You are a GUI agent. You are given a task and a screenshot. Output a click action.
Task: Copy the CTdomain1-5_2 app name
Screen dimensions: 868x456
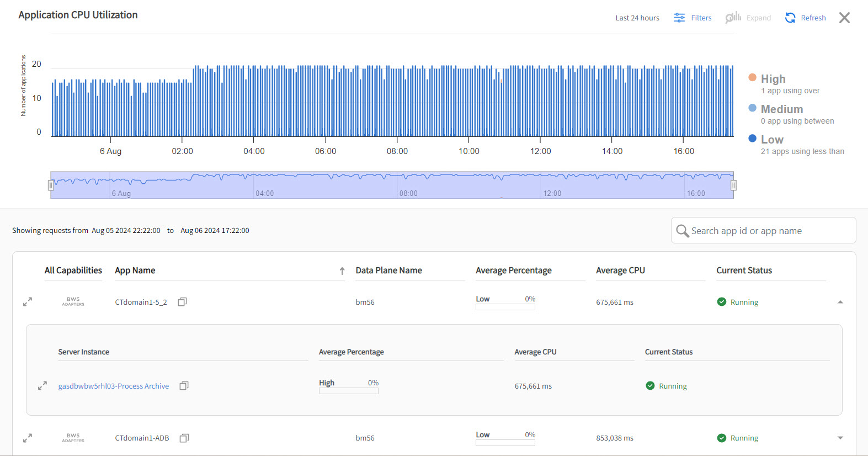coord(182,302)
